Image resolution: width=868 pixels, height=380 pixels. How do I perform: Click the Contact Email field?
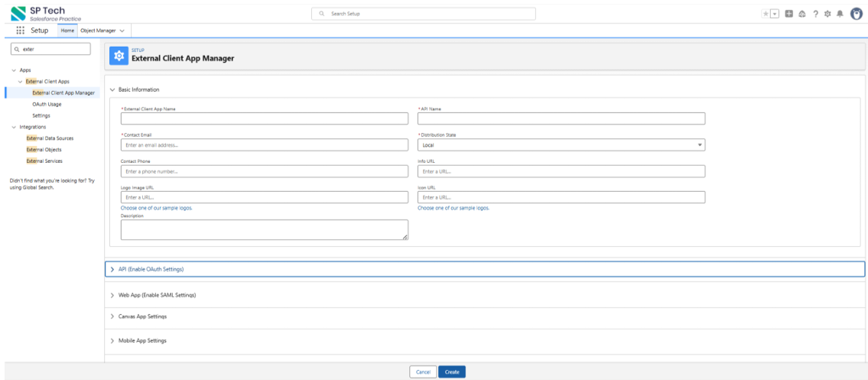coord(265,145)
